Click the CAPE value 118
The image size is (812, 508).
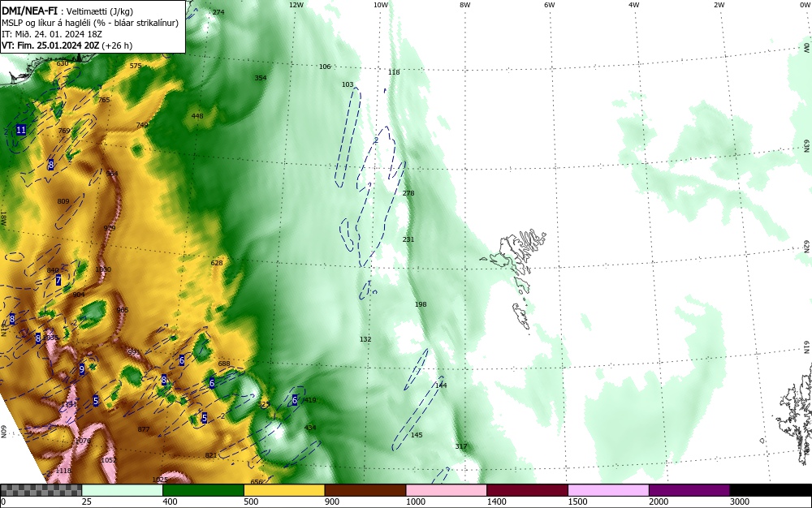coord(394,72)
